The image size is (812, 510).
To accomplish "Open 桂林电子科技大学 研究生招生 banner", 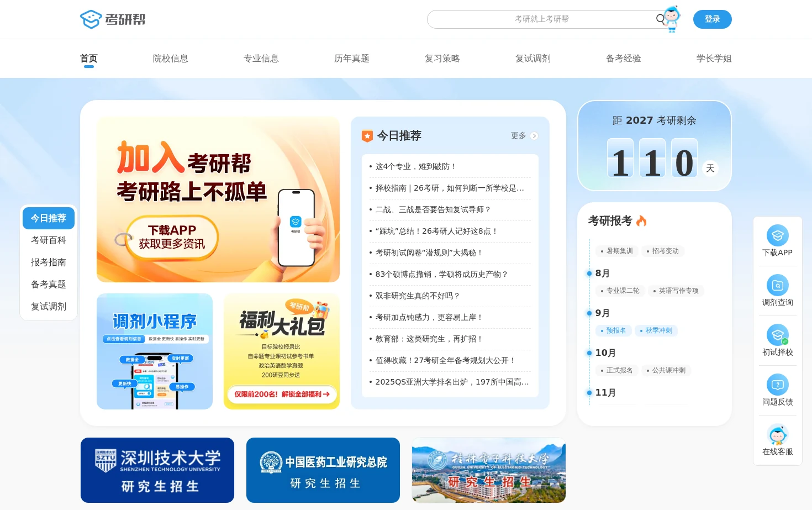I will (489, 470).
